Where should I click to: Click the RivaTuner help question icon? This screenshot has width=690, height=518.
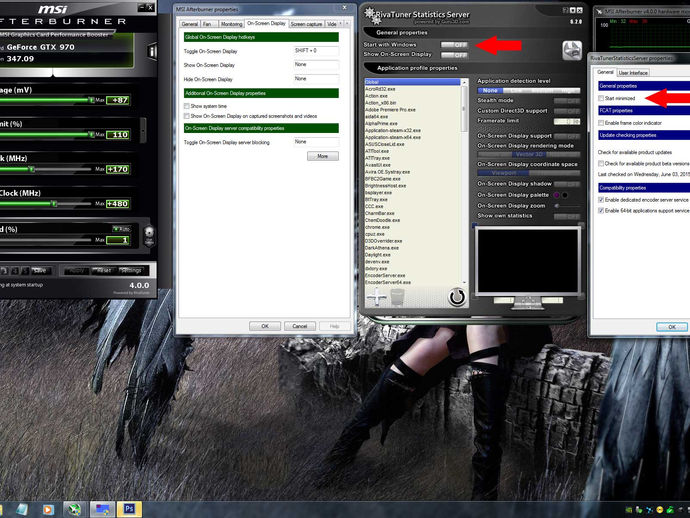coord(565,11)
